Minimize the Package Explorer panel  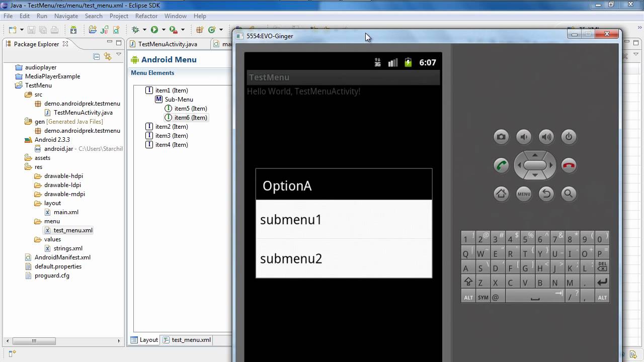109,42
